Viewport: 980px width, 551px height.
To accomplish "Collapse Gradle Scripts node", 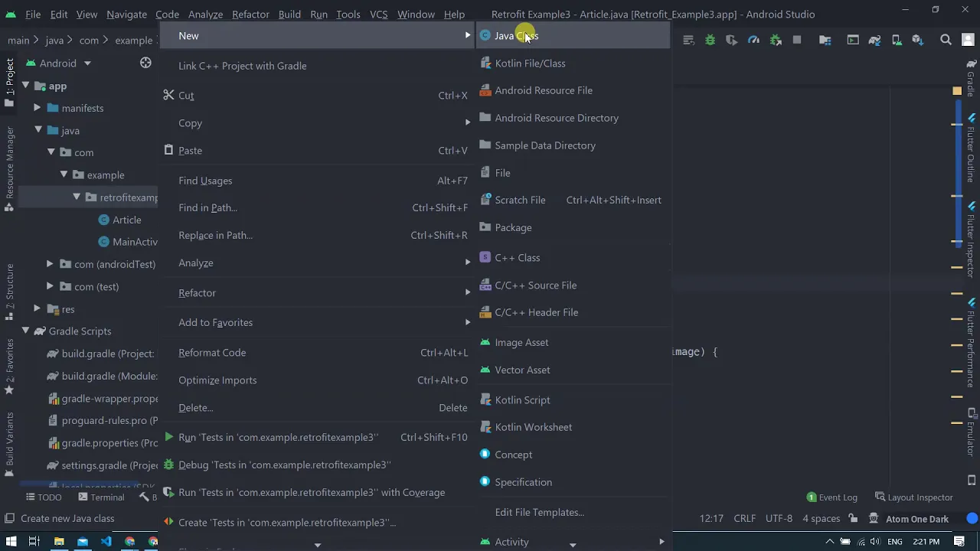I will 25,331.
